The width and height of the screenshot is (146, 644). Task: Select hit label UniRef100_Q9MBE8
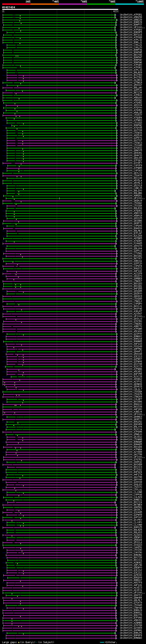[131, 278]
